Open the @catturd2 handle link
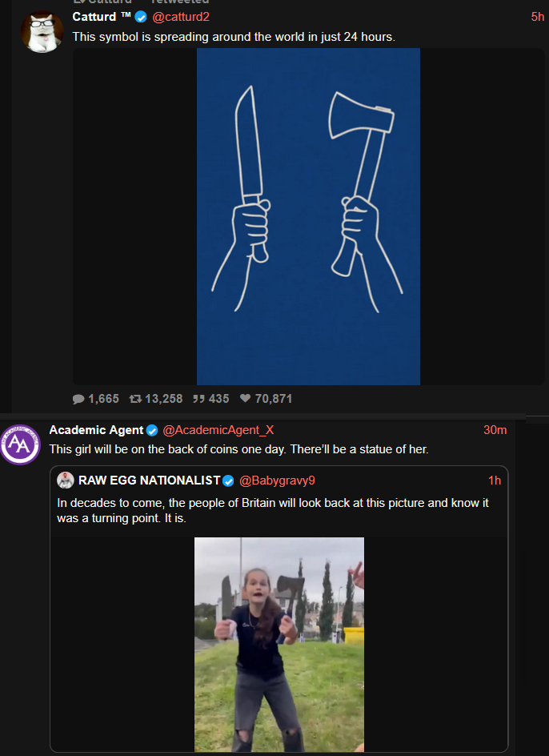Screen dimensions: 549x756 (x=181, y=17)
